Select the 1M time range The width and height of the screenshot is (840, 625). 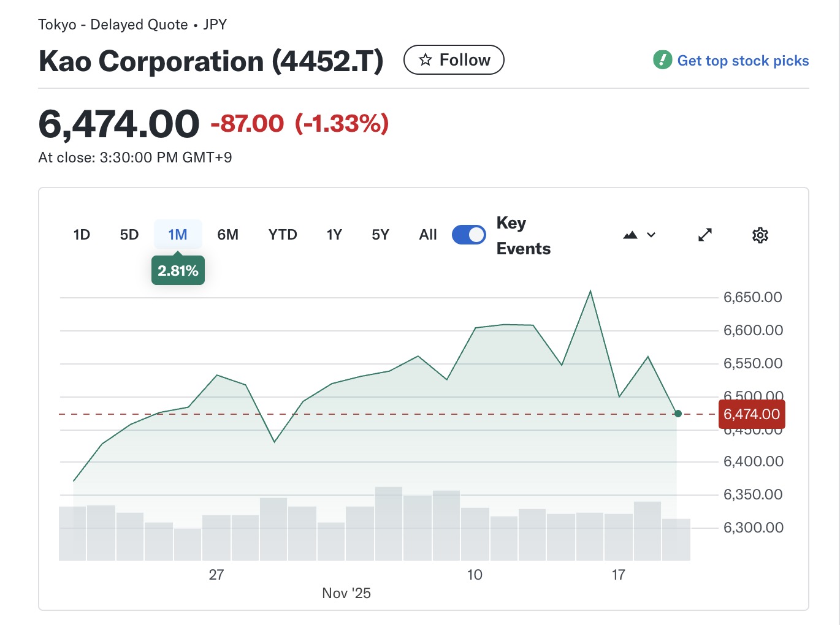point(178,235)
